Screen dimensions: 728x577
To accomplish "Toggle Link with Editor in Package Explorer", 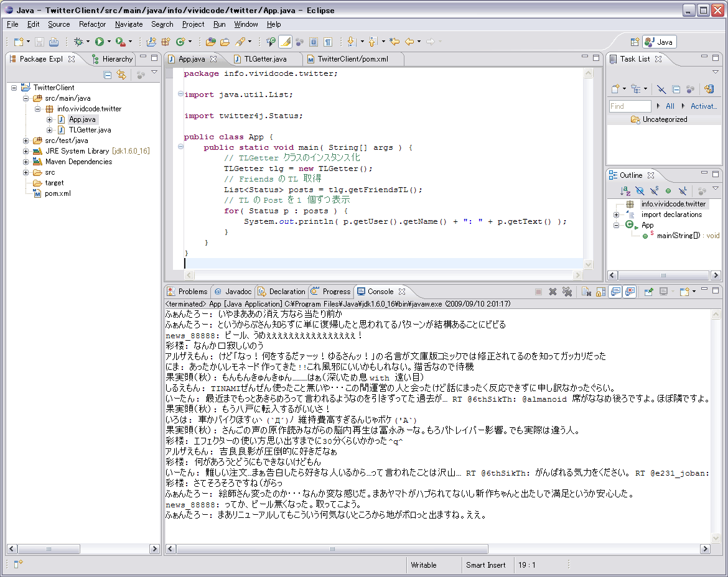I will pyautogui.click(x=121, y=75).
